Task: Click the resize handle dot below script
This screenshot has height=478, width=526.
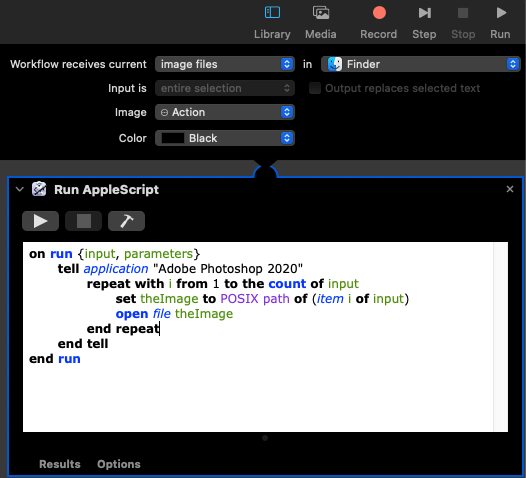Action: [265, 438]
